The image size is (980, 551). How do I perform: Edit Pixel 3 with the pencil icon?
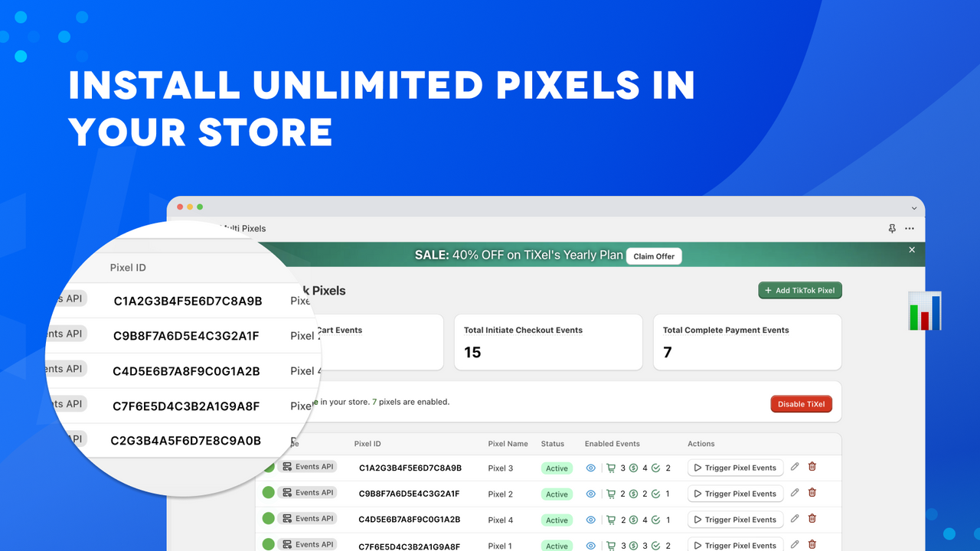795,466
